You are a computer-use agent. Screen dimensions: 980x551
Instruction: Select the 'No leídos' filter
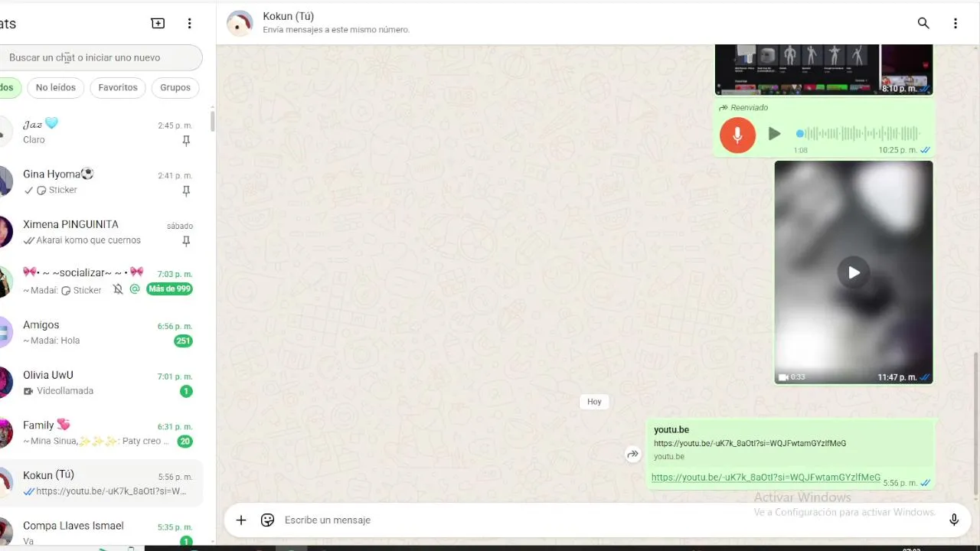(56, 87)
